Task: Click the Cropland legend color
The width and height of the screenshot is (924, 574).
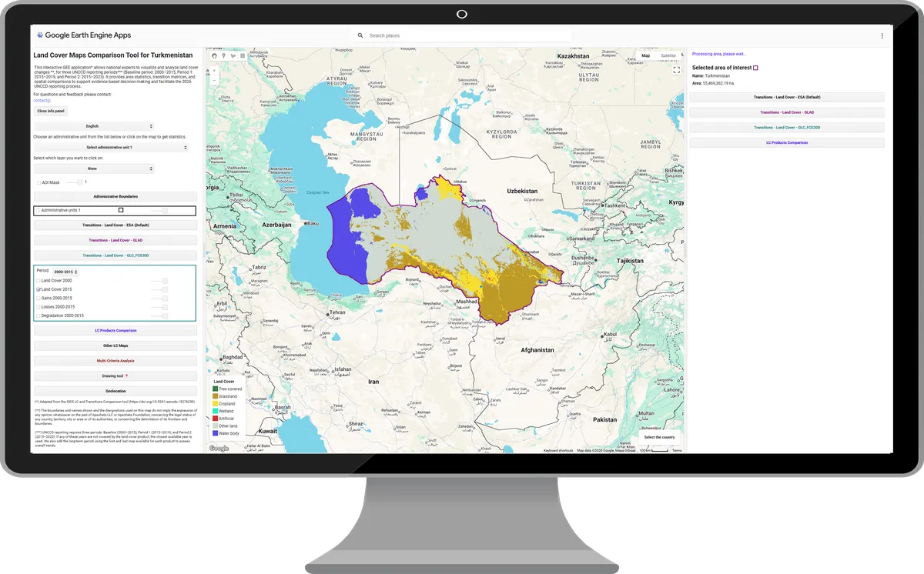Action: [x=216, y=404]
